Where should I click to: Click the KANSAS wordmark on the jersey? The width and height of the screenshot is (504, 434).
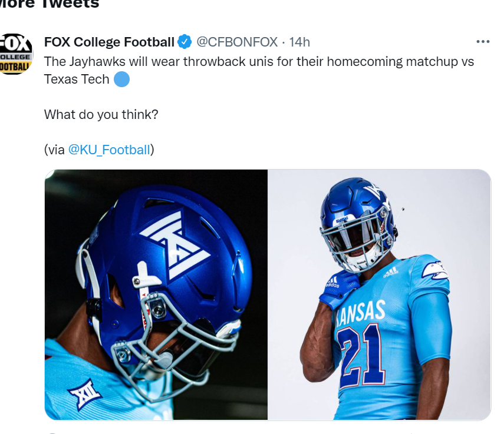click(361, 313)
